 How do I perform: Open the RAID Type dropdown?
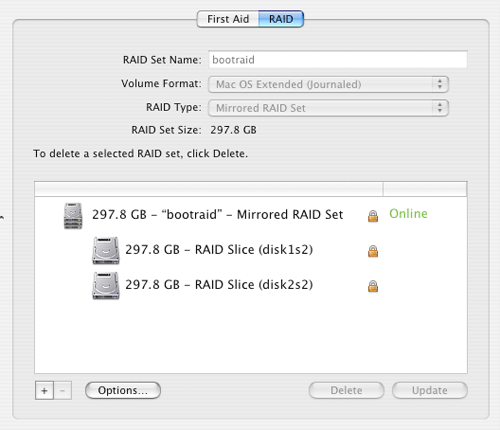(328, 108)
